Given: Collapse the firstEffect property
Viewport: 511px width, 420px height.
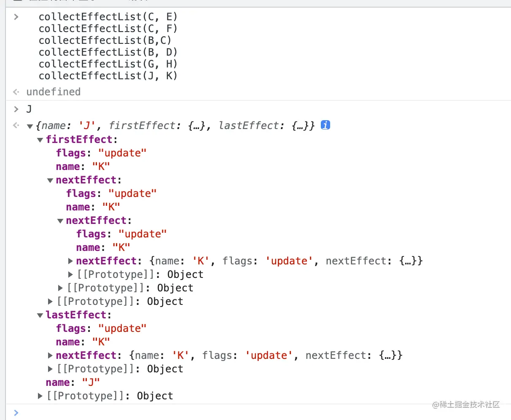Looking at the screenshot, I should pyautogui.click(x=40, y=140).
